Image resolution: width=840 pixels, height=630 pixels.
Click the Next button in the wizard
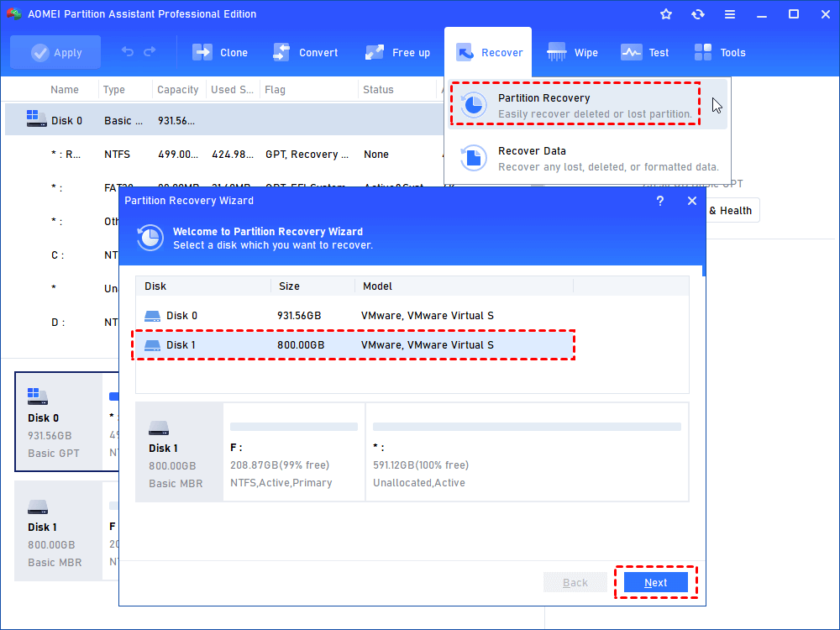tap(655, 582)
